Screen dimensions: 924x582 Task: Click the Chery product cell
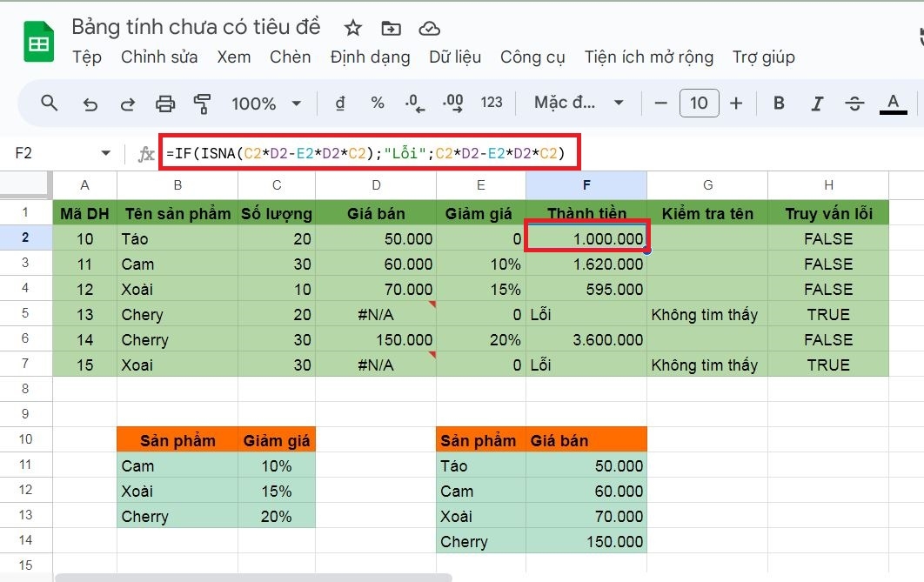[x=177, y=314]
